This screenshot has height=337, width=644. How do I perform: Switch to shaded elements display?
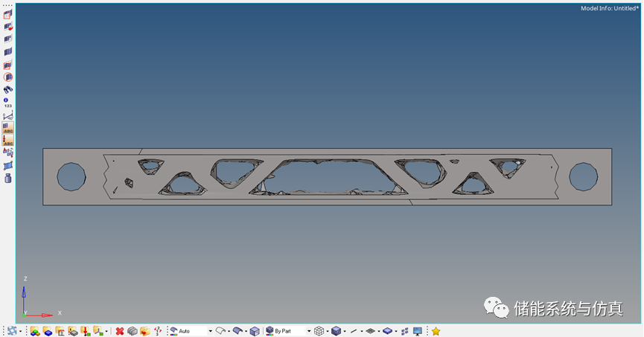point(336,331)
